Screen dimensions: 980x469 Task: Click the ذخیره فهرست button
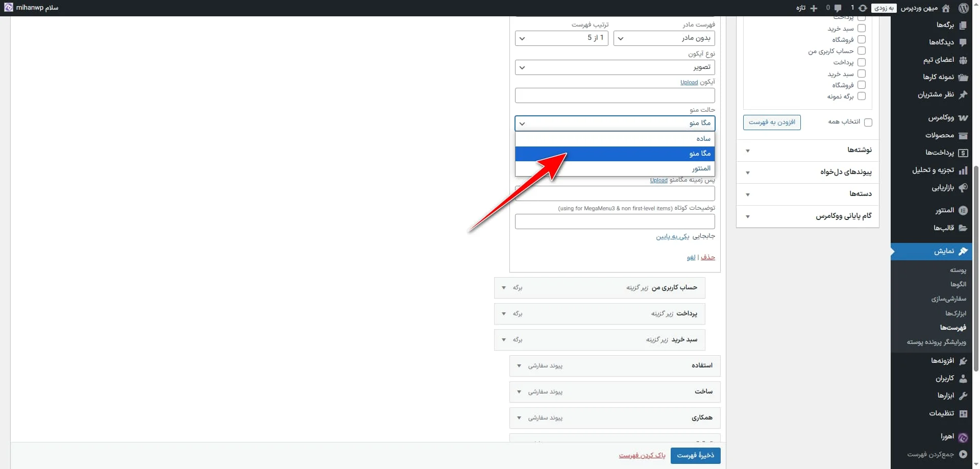[695, 455]
